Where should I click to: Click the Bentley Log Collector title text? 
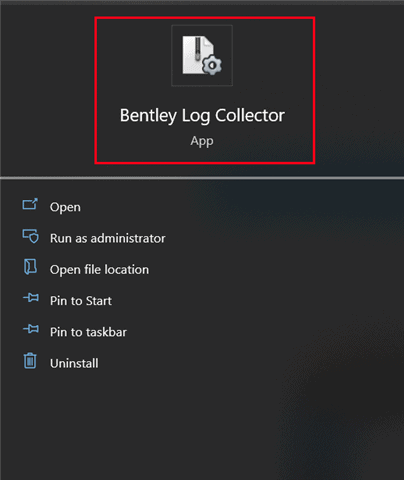pyautogui.click(x=202, y=116)
